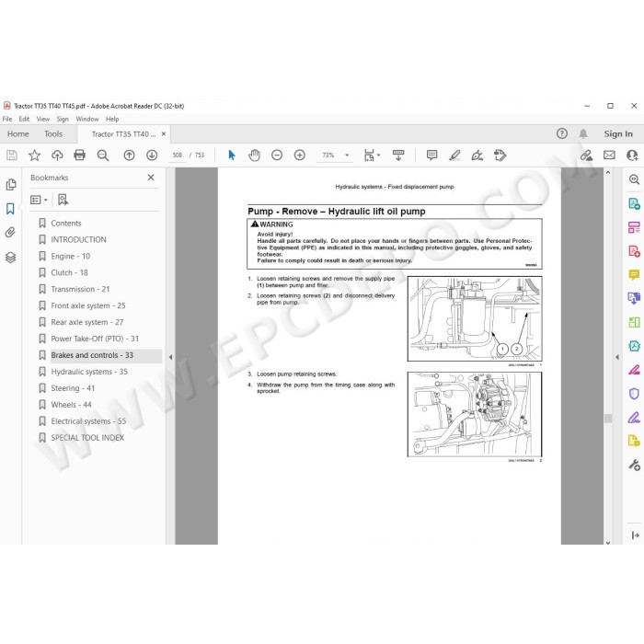
Task: Open scrolling mode read tool
Action: (x=398, y=155)
